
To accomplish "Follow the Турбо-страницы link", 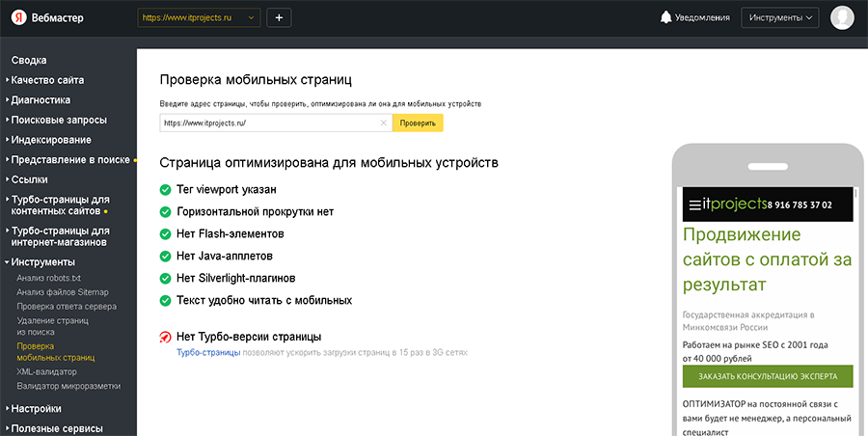I will 208,352.
